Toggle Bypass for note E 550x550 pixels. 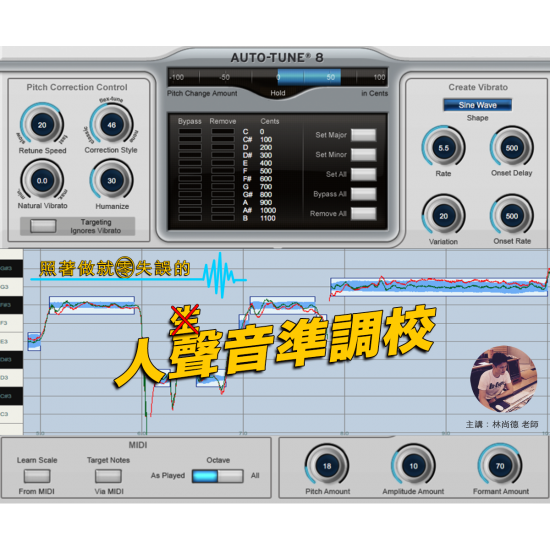pos(190,163)
